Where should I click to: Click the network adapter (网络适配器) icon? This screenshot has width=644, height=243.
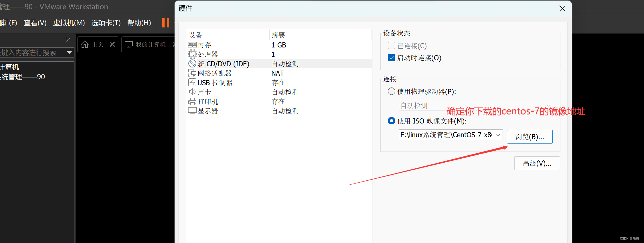click(192, 73)
